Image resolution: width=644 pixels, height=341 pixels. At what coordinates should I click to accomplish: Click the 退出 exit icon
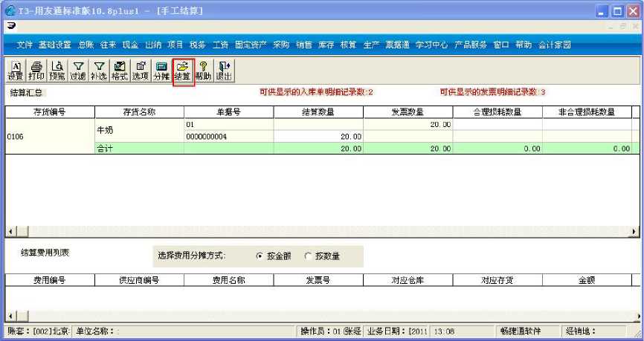click(x=225, y=71)
